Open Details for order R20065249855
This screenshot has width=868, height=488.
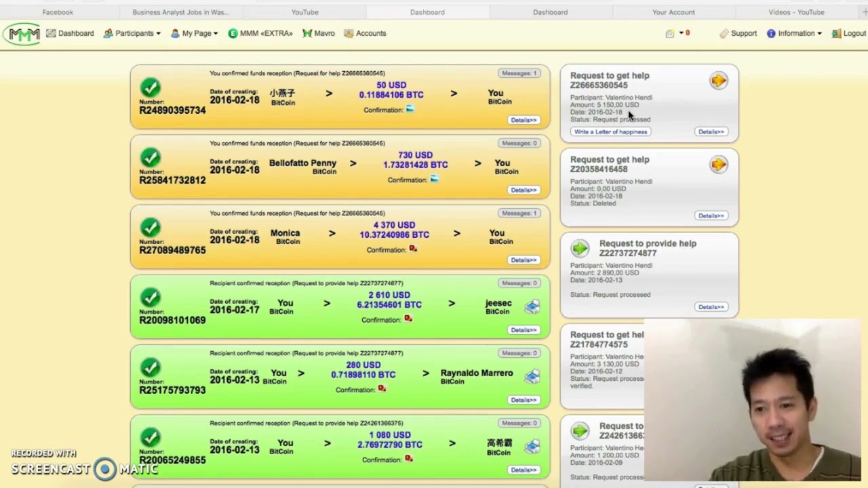(x=524, y=470)
